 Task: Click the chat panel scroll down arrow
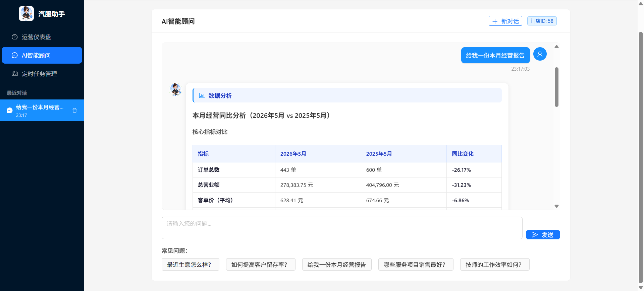pyautogui.click(x=556, y=206)
